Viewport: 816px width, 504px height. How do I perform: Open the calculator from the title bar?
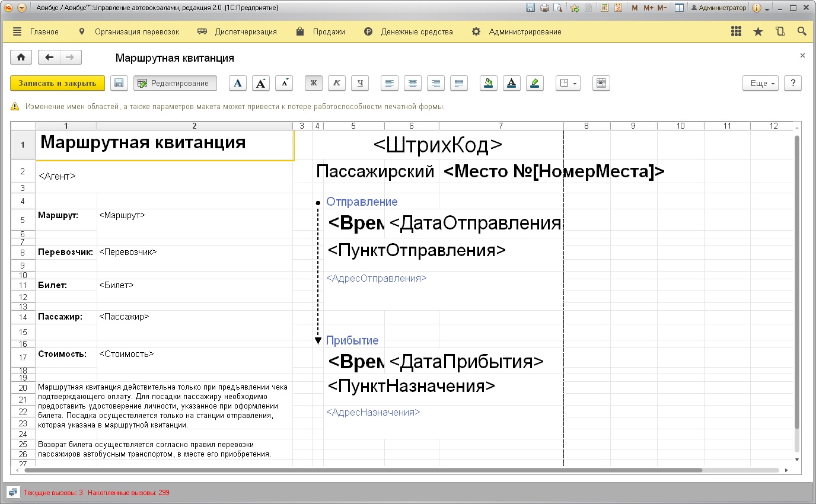pyautogui.click(x=604, y=8)
